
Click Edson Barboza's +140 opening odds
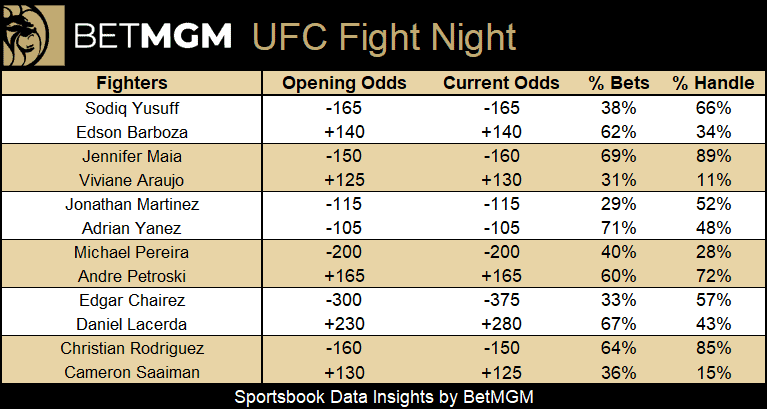click(x=344, y=132)
